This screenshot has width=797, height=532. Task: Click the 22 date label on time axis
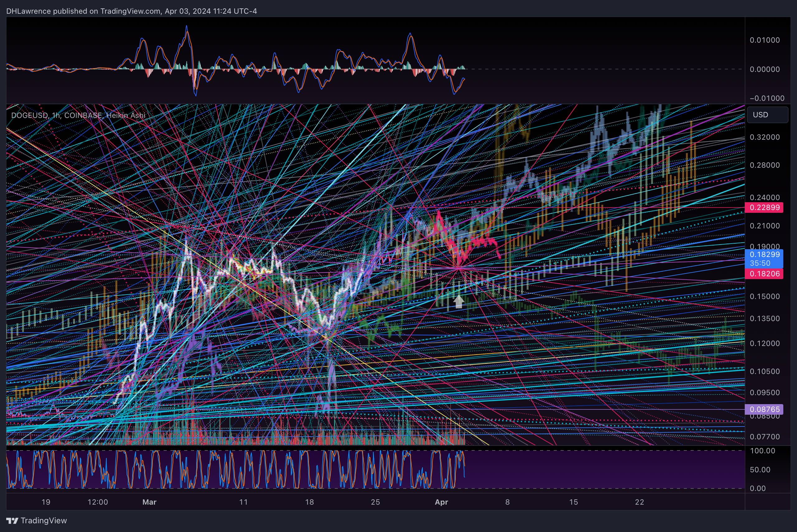(x=640, y=502)
